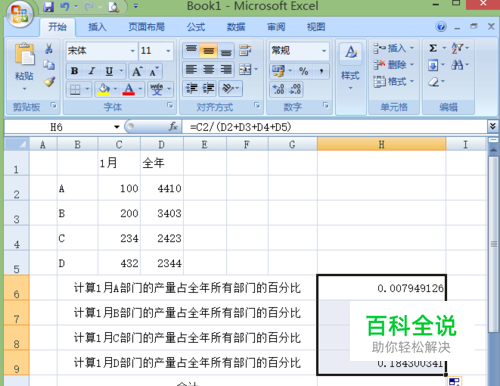Click the text orientation icon

tap(228, 88)
